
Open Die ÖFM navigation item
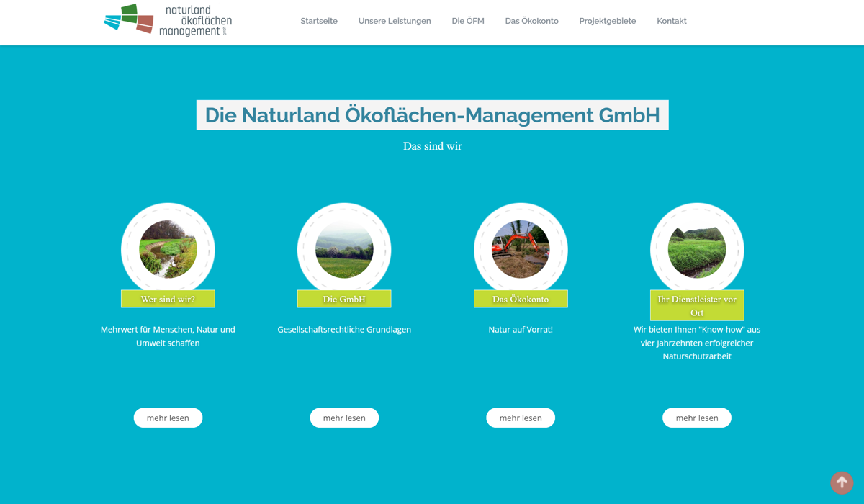click(x=468, y=21)
